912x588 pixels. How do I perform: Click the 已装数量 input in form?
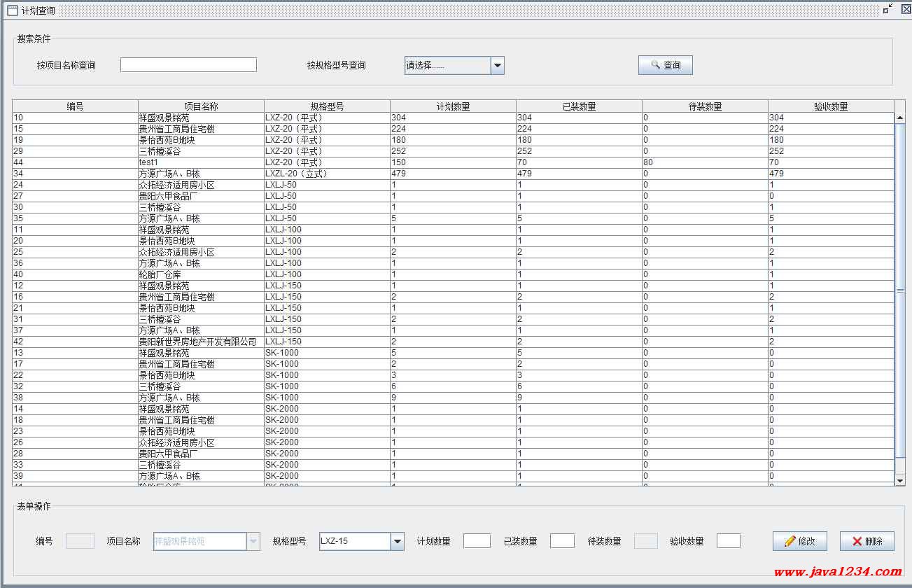coord(562,541)
